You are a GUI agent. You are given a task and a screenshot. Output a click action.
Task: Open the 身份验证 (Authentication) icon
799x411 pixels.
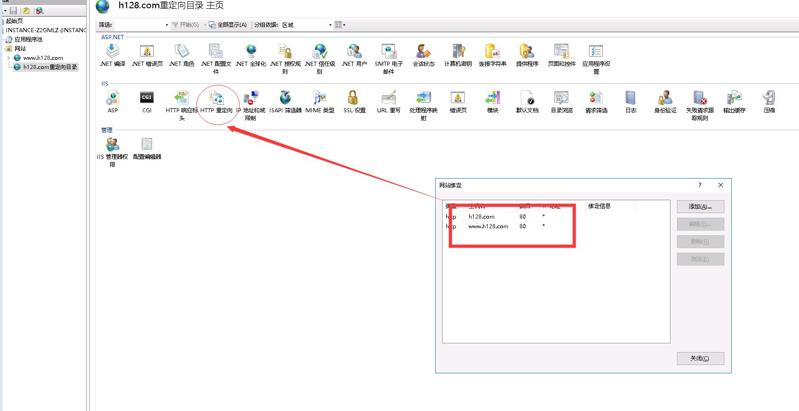point(665,98)
